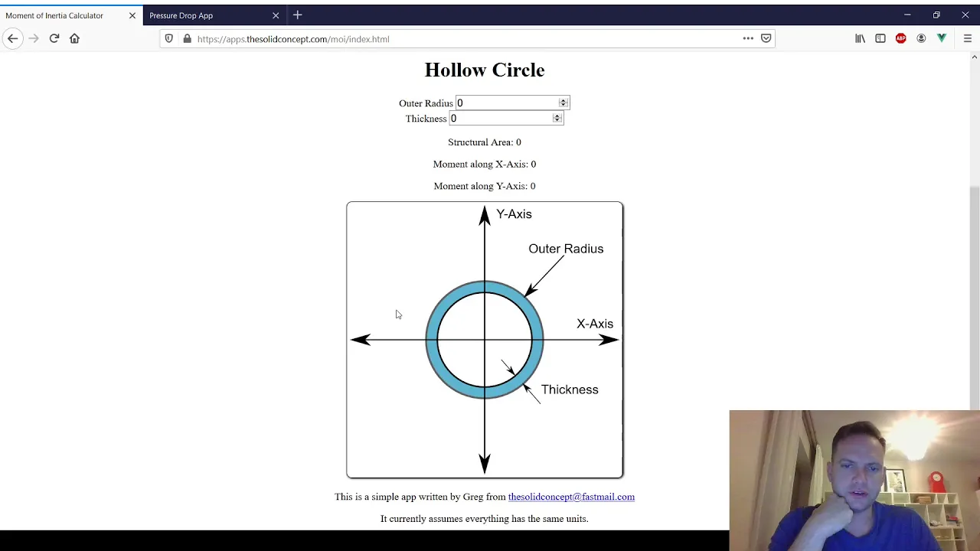The image size is (980, 551).
Task: Minimize the Firefox window
Action: 907,15
